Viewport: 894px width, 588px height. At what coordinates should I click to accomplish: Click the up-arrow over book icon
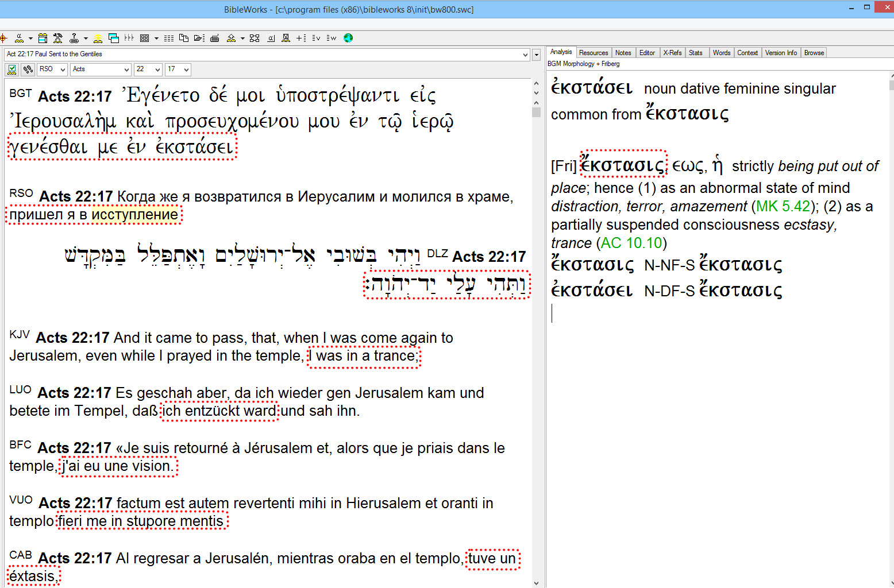(x=231, y=38)
